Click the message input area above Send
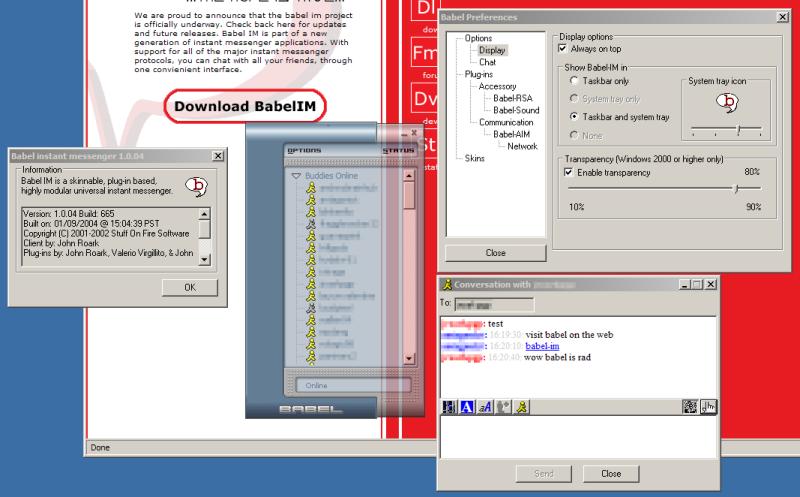 click(x=578, y=437)
